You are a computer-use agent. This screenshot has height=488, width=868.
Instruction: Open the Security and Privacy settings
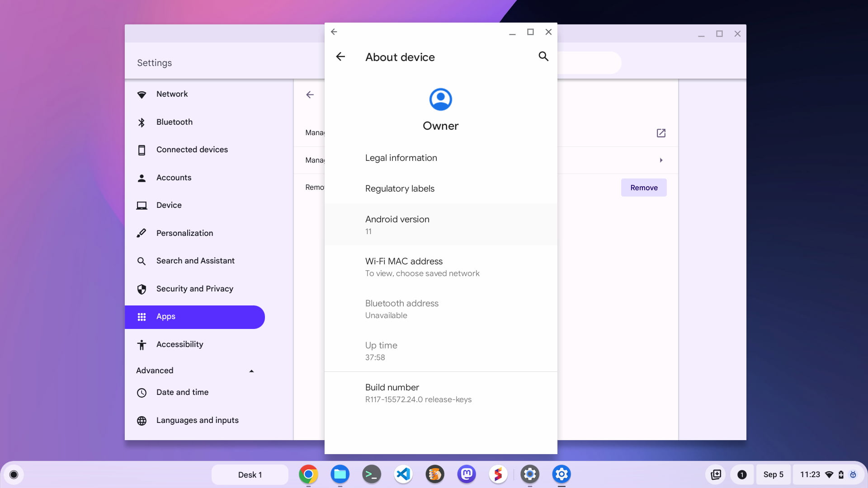(x=194, y=288)
